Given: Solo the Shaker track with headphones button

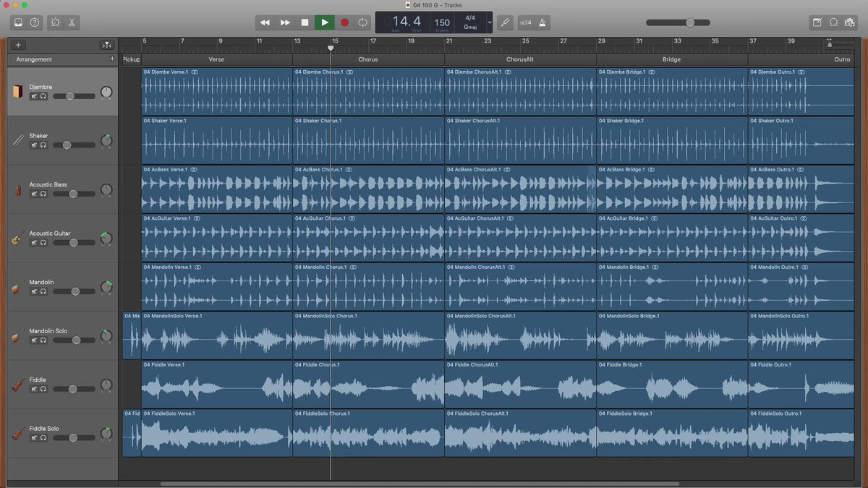Looking at the screenshot, I should 43,145.
